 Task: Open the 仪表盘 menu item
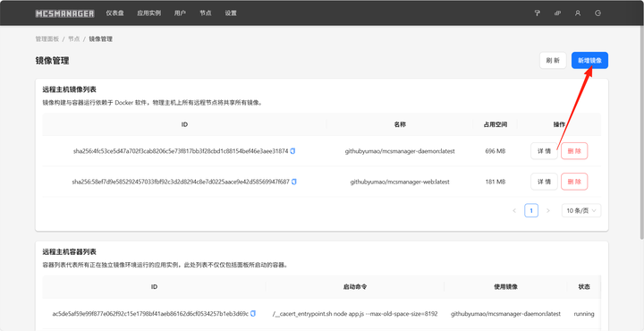(x=115, y=13)
